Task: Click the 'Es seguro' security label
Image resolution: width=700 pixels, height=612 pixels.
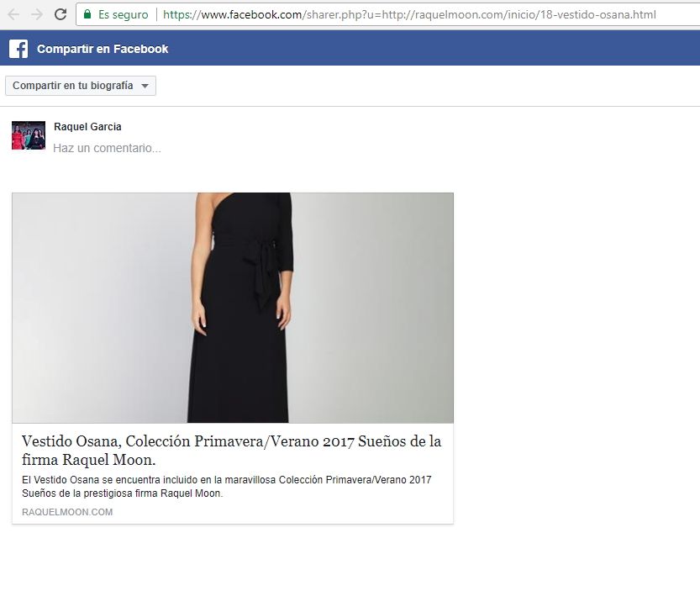Action: (x=124, y=15)
